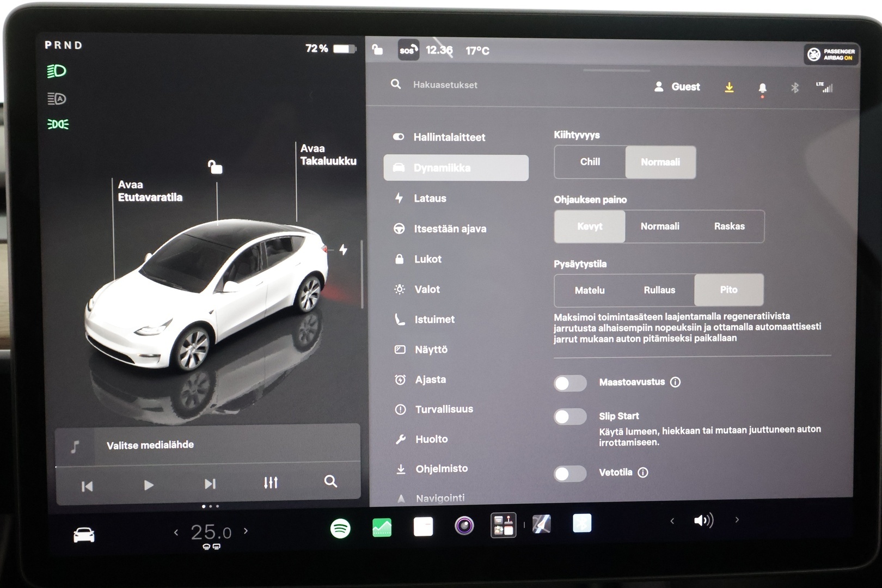Screen dimensions: 882x588
Task: Turn on the headlights icon
Action: click(57, 71)
